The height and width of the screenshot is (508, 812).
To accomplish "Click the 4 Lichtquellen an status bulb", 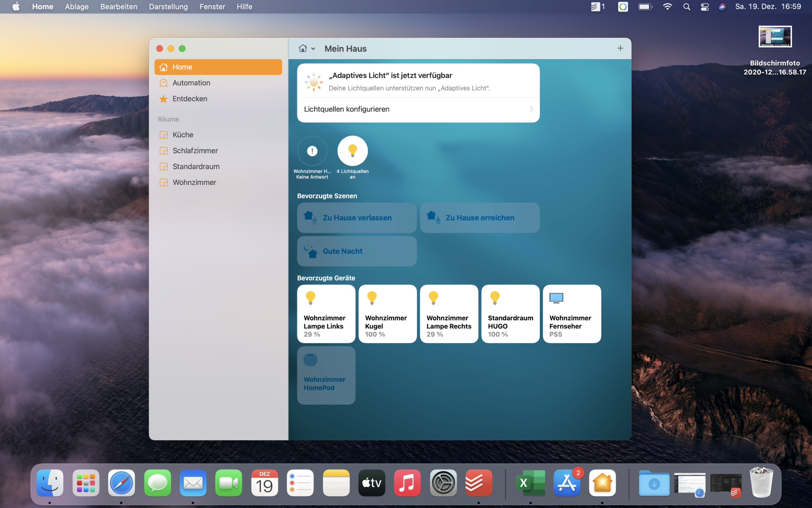I will 352,151.
